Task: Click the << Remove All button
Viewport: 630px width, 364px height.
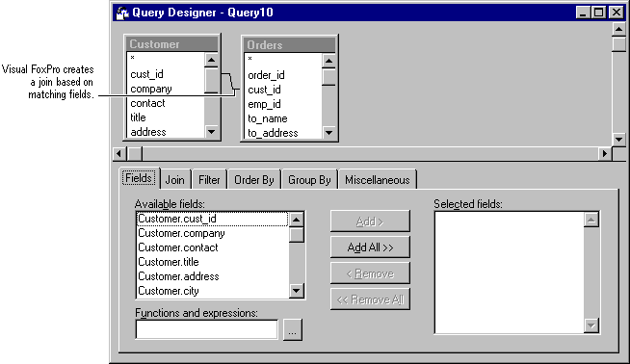Action: tap(370, 299)
